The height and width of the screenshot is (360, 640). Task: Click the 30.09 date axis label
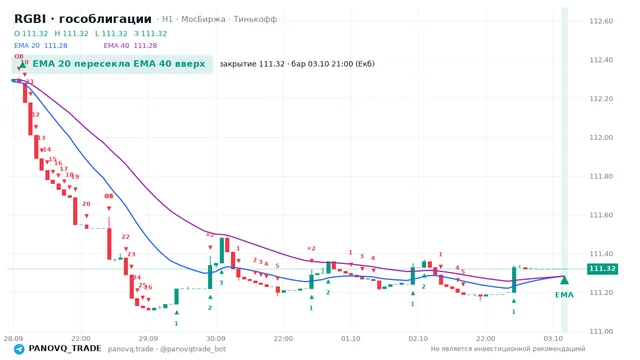[x=216, y=339]
